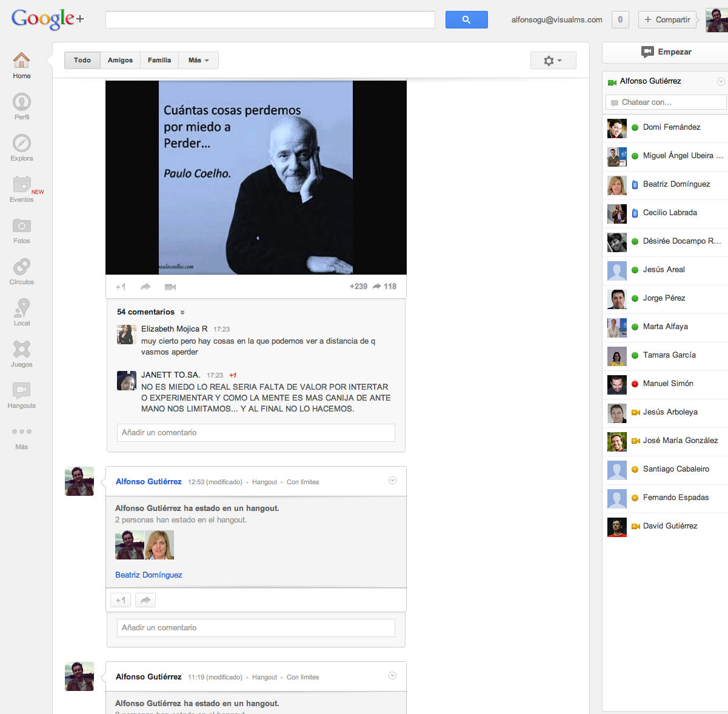The width and height of the screenshot is (728, 714).
Task: Start hangout from Paulo Coelho post camera icon
Action: (x=170, y=287)
